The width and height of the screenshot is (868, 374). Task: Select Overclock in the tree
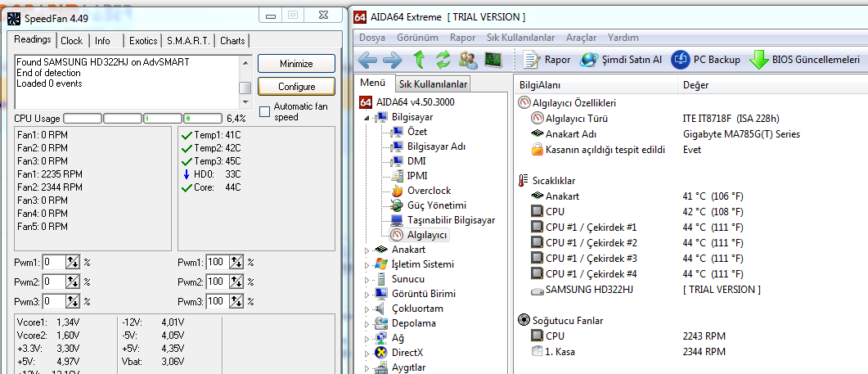[x=428, y=191]
